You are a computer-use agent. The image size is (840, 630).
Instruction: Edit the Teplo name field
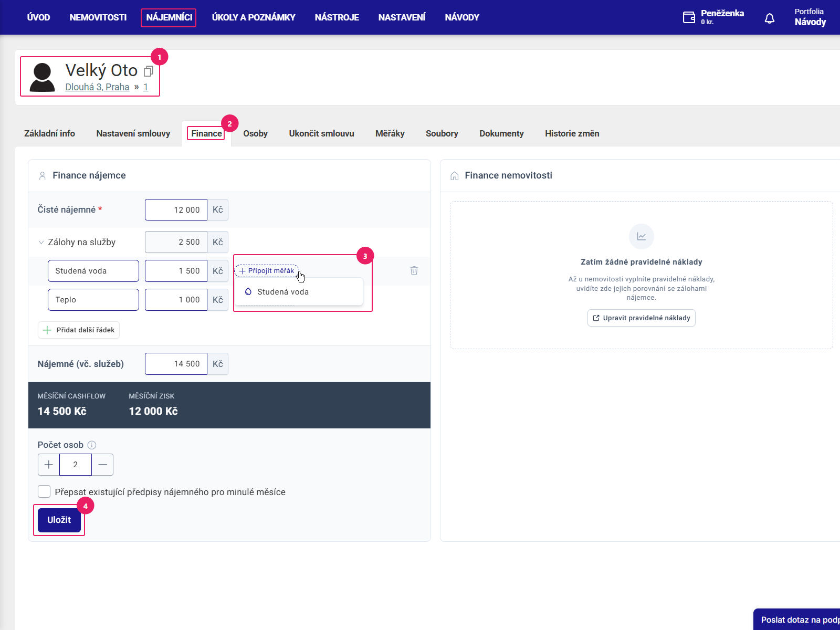(93, 300)
